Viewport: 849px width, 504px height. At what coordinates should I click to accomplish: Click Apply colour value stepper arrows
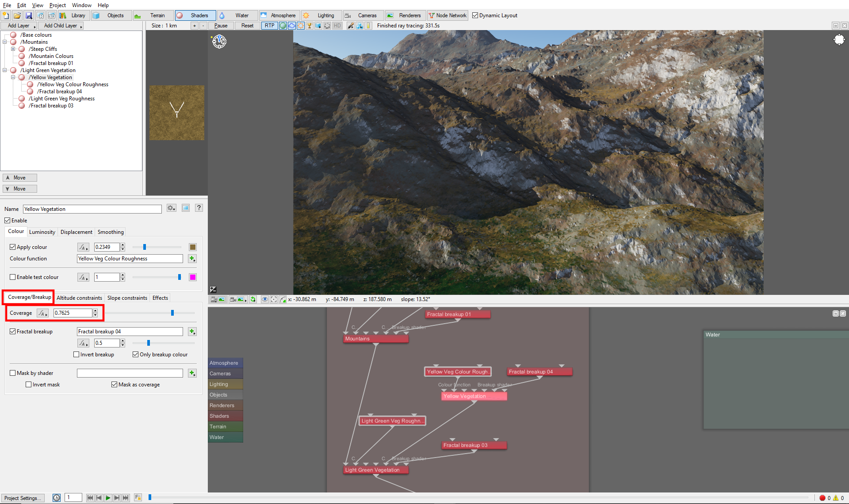[x=122, y=247]
